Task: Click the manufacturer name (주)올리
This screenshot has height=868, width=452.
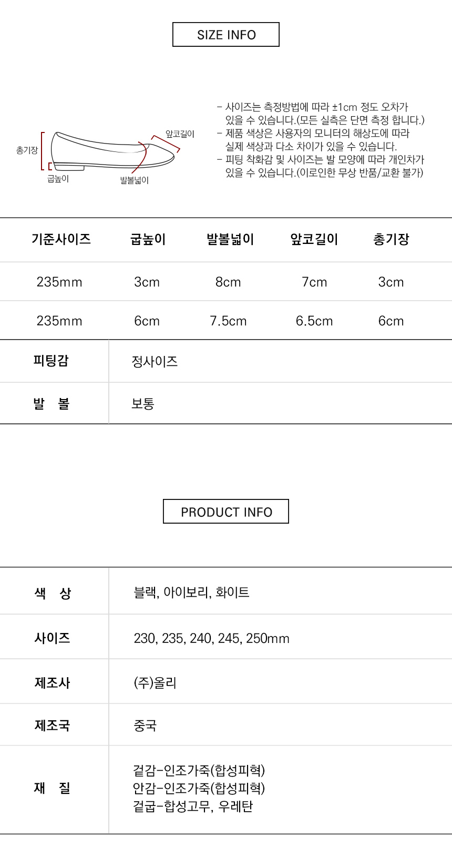Action: (155, 683)
